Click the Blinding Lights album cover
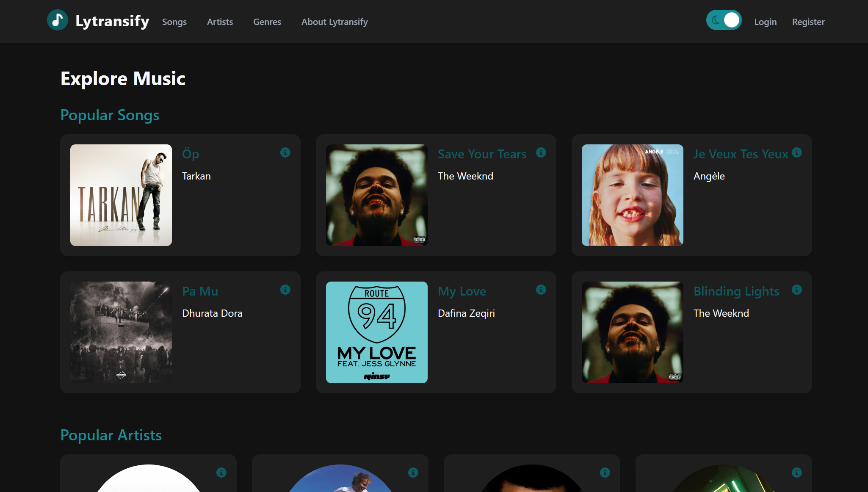The image size is (868, 492). point(633,332)
